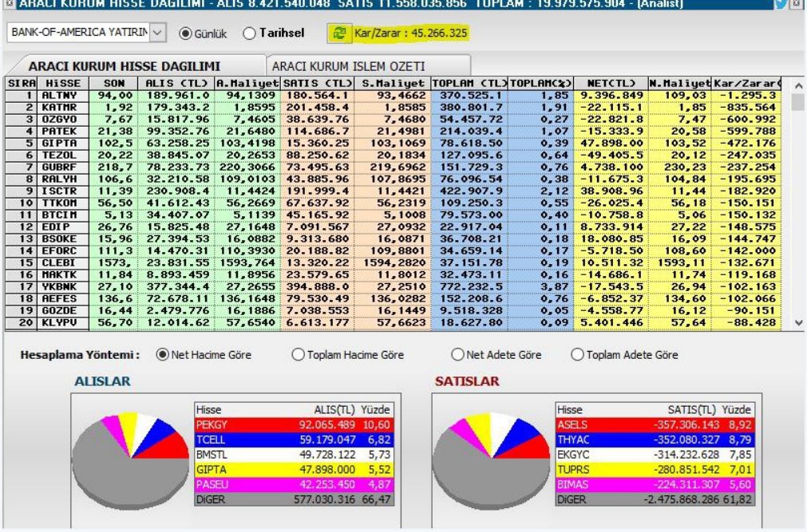The image size is (807, 532).
Task: Select the RALYH stock row
Action: (394, 179)
